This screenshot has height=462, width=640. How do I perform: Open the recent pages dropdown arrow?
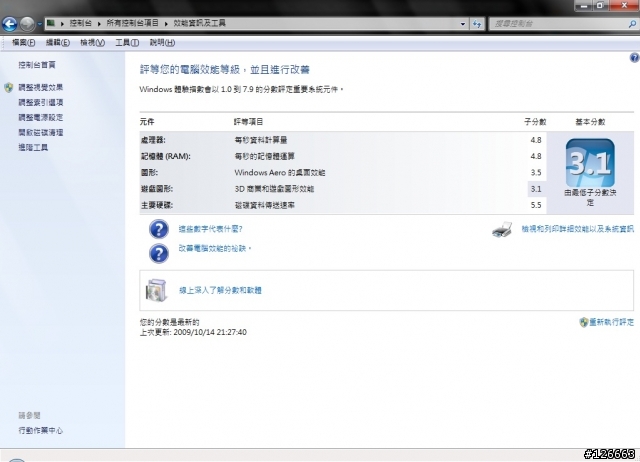pyautogui.click(x=40, y=24)
